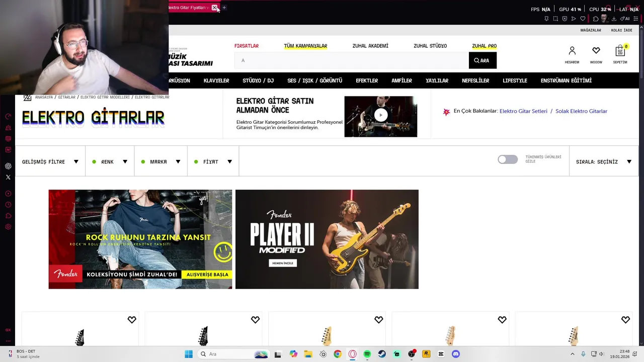Open X (Twitter) in the Opera sidebar
The width and height of the screenshot is (644, 362).
coord(8,177)
